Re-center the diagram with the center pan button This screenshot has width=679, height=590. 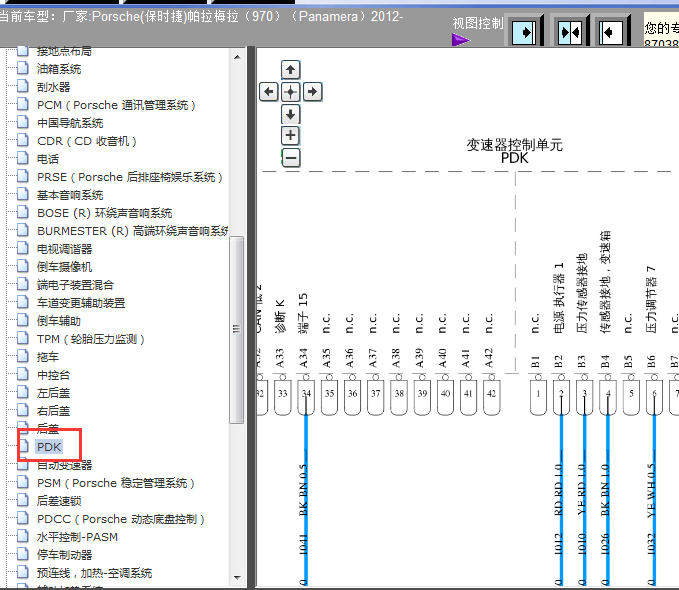[x=291, y=92]
